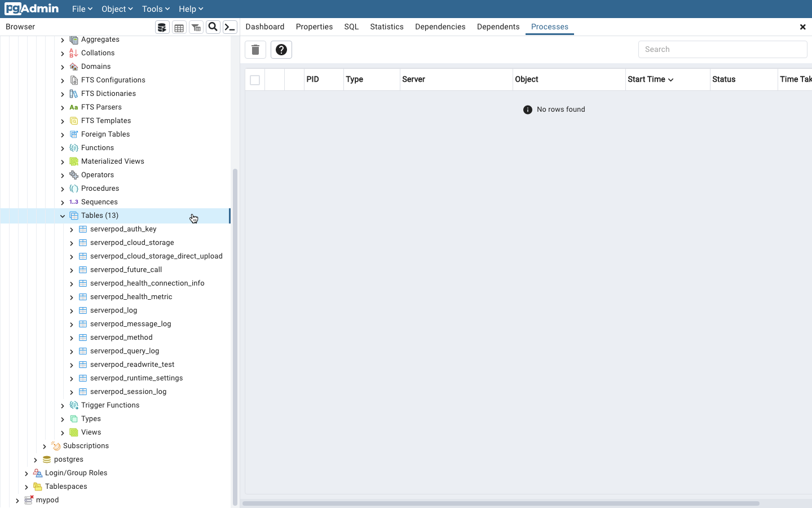Open the Help menu

click(191, 9)
